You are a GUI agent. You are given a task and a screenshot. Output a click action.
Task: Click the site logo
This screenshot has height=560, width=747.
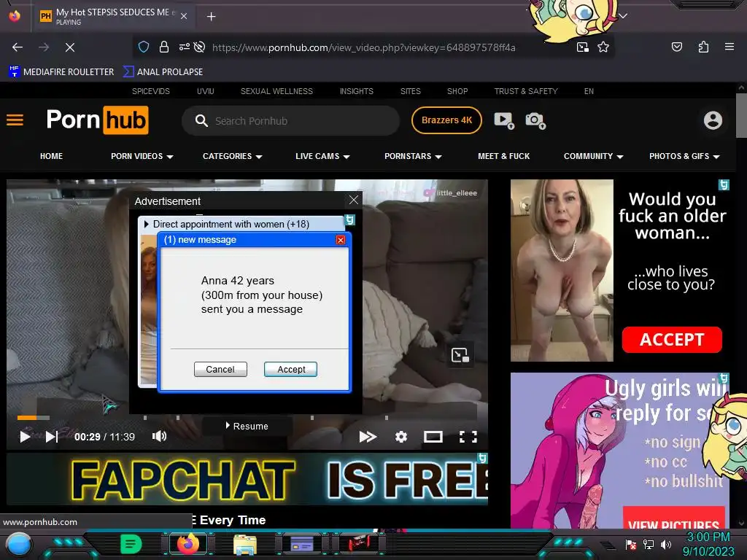pos(97,120)
